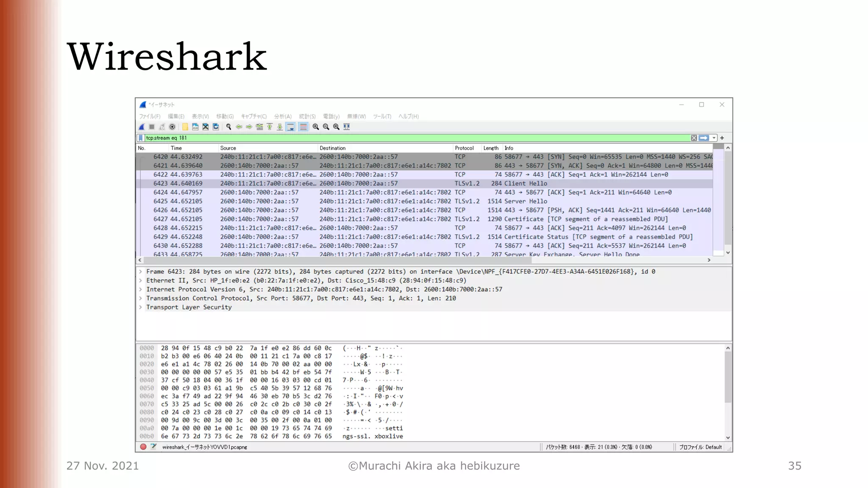
Task: Click red capture status indicator icon
Action: (x=143, y=446)
